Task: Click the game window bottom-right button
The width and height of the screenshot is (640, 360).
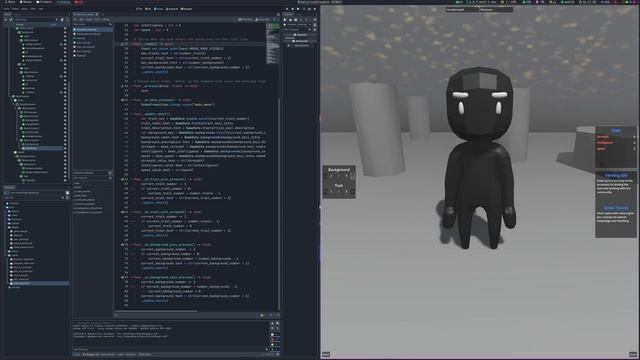Action: tap(633, 354)
